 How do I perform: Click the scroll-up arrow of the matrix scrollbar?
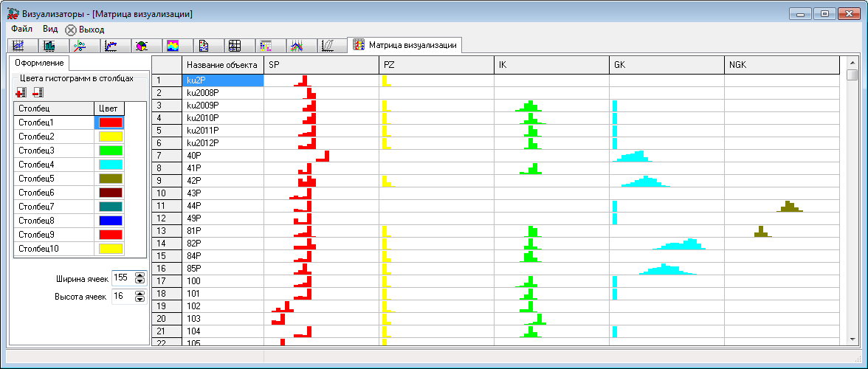coord(852,61)
